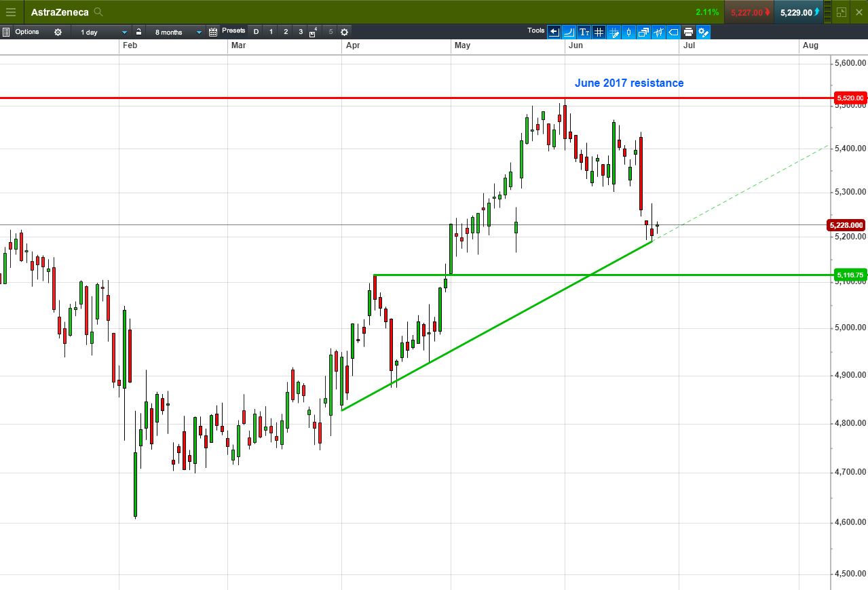Click the 5,227.00 sell price button
This screenshot has height=590, width=868.
pos(748,12)
